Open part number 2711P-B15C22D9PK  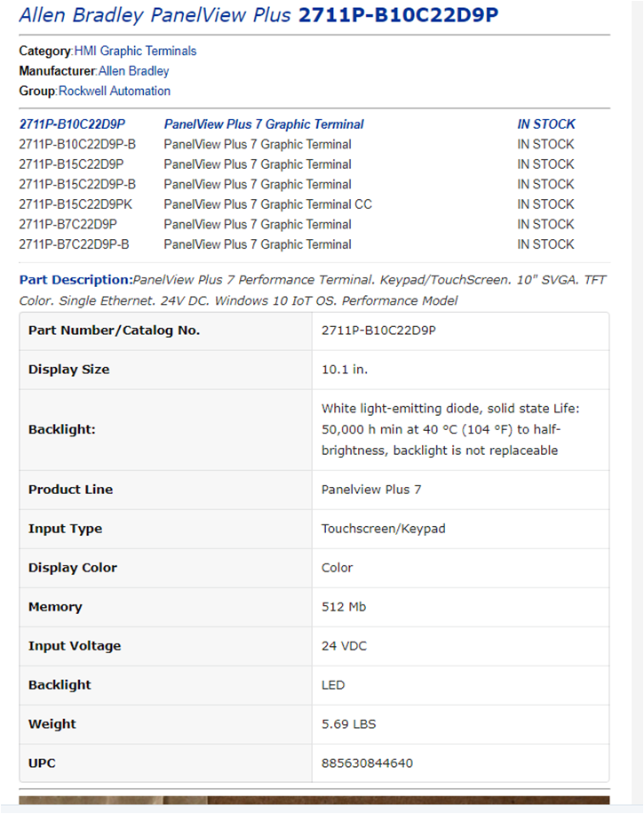point(76,204)
